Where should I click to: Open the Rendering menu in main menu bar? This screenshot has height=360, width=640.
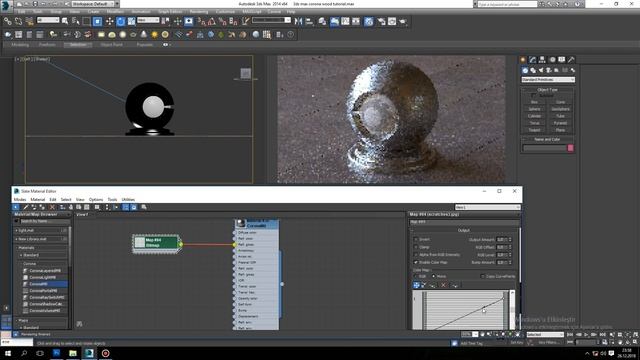click(x=198, y=12)
